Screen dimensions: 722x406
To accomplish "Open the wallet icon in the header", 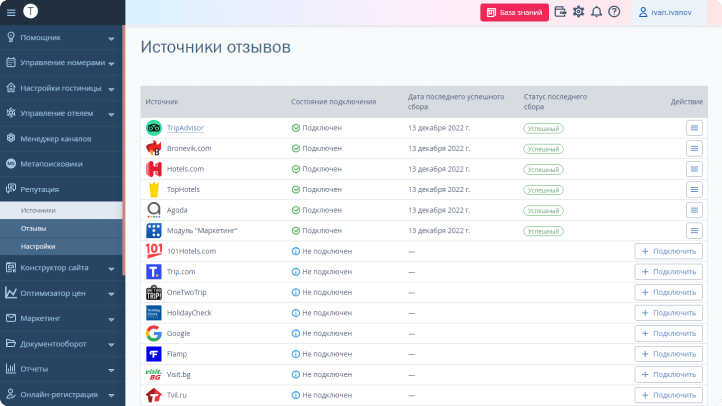I will tap(560, 12).
